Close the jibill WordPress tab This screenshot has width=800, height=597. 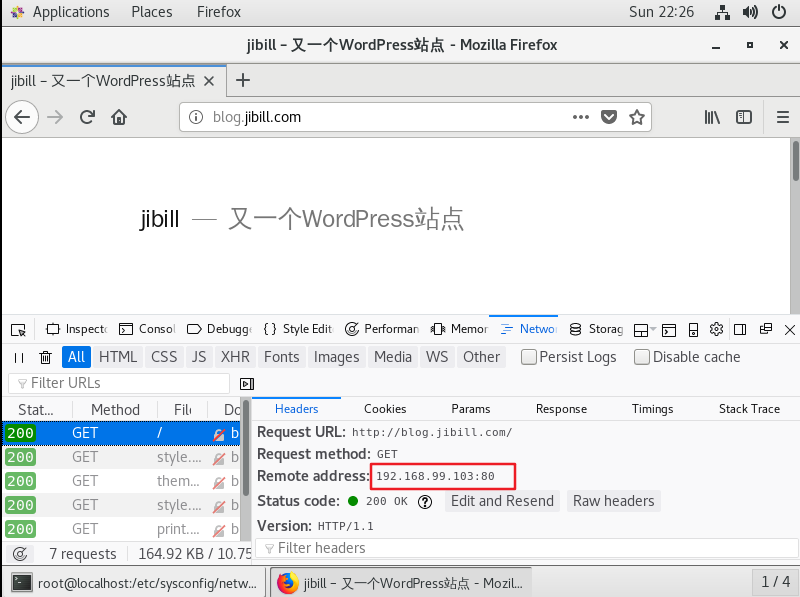[x=209, y=81]
